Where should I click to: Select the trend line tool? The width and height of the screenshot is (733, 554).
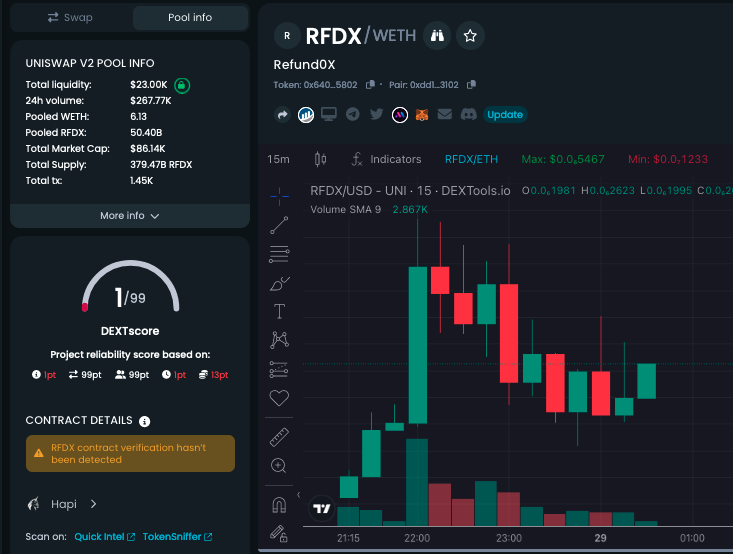click(x=279, y=225)
